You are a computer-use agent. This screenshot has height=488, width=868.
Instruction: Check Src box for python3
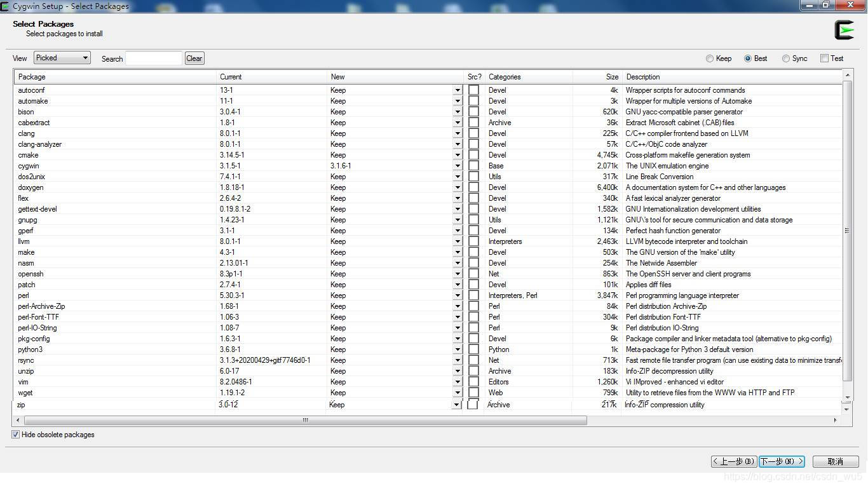tap(473, 349)
